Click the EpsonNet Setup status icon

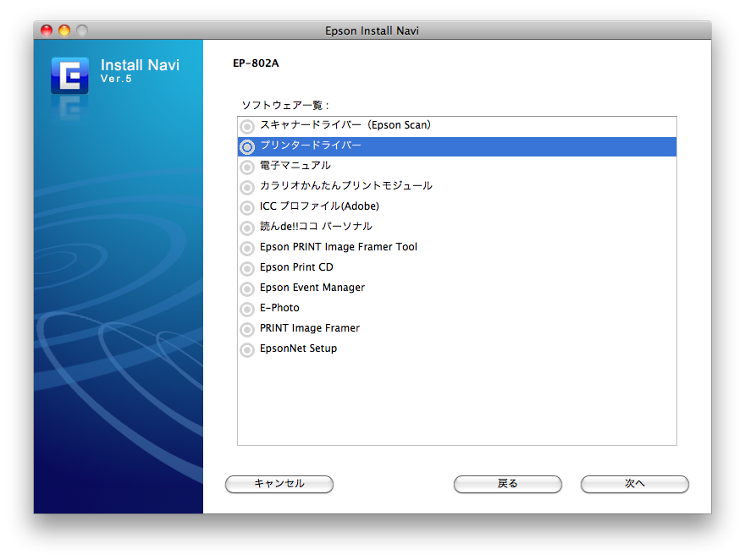click(x=247, y=349)
